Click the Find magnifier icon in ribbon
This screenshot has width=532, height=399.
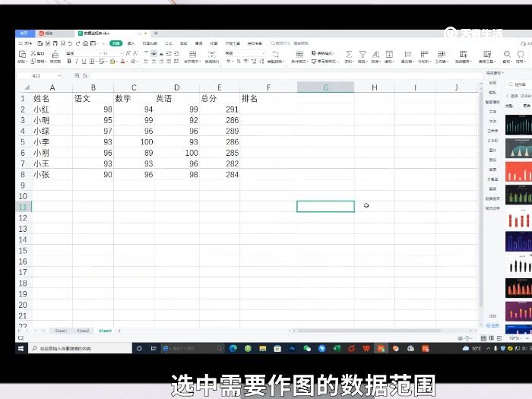point(507,54)
